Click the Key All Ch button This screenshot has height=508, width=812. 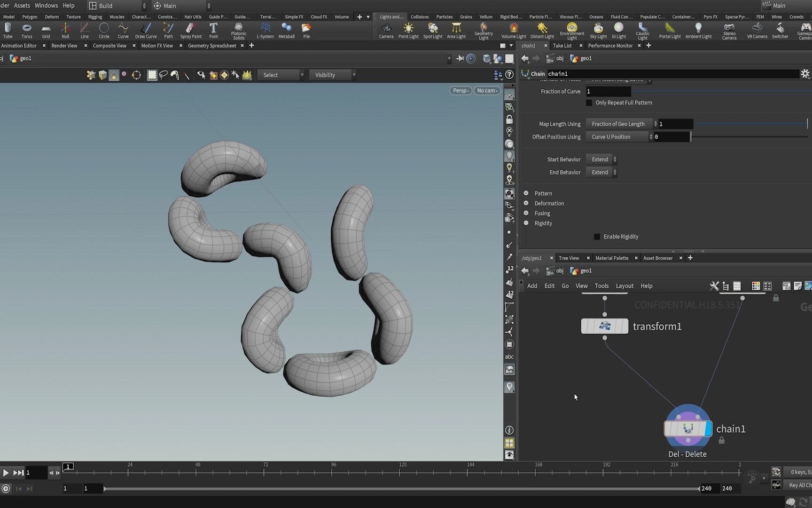[799, 485]
